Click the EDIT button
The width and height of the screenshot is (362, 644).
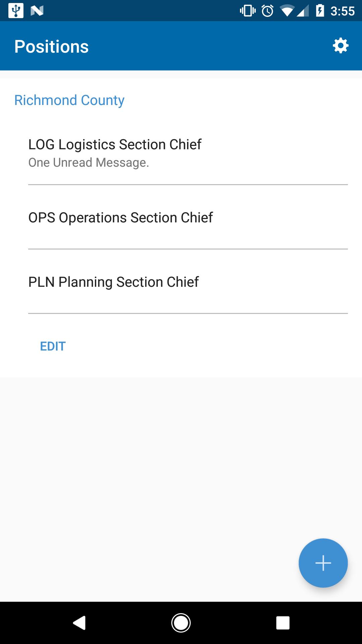(53, 346)
